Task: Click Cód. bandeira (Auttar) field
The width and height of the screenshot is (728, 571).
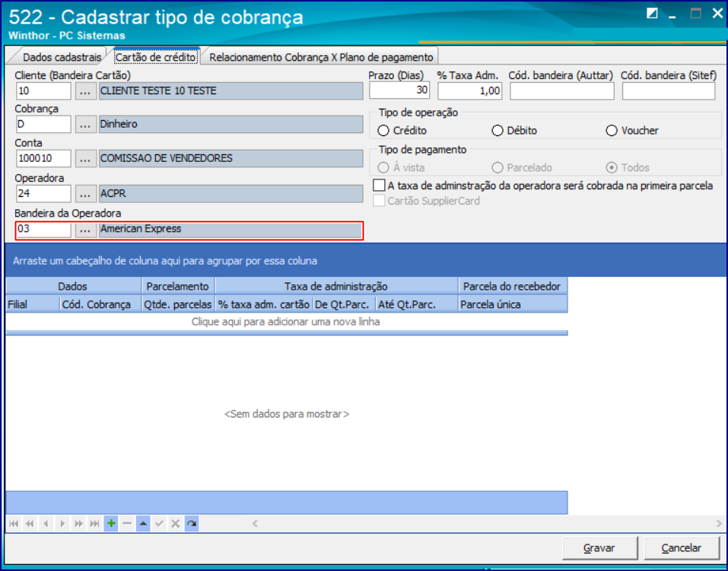Action: pyautogui.click(x=562, y=91)
